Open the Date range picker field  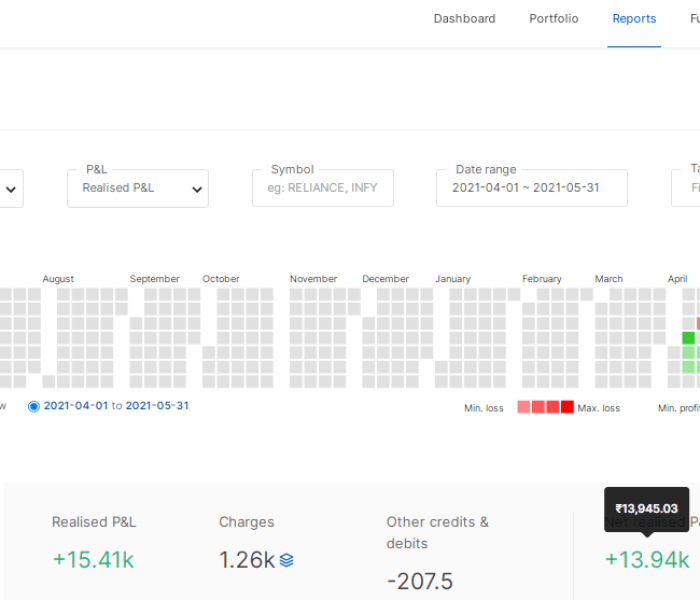tap(531, 188)
